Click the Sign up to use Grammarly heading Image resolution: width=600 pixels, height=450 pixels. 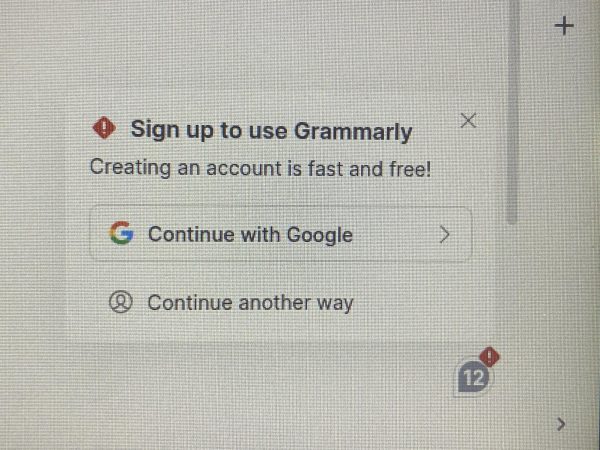(x=271, y=130)
